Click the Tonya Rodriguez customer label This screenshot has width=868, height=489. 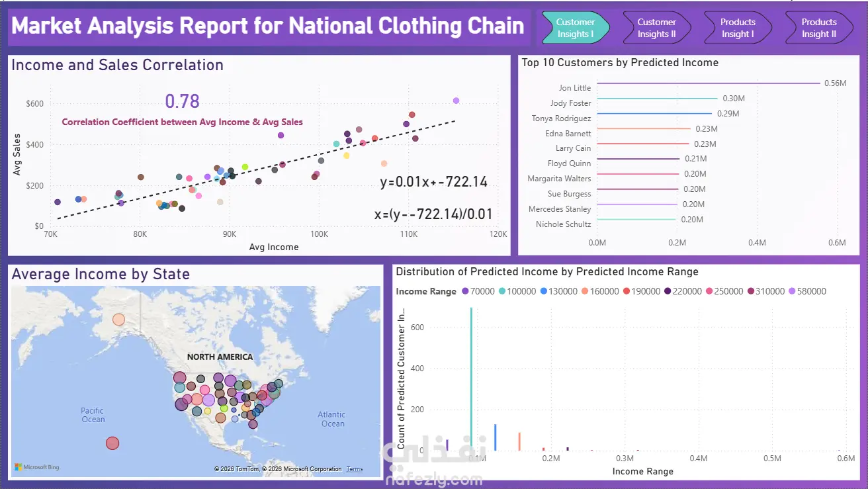pyautogui.click(x=561, y=118)
